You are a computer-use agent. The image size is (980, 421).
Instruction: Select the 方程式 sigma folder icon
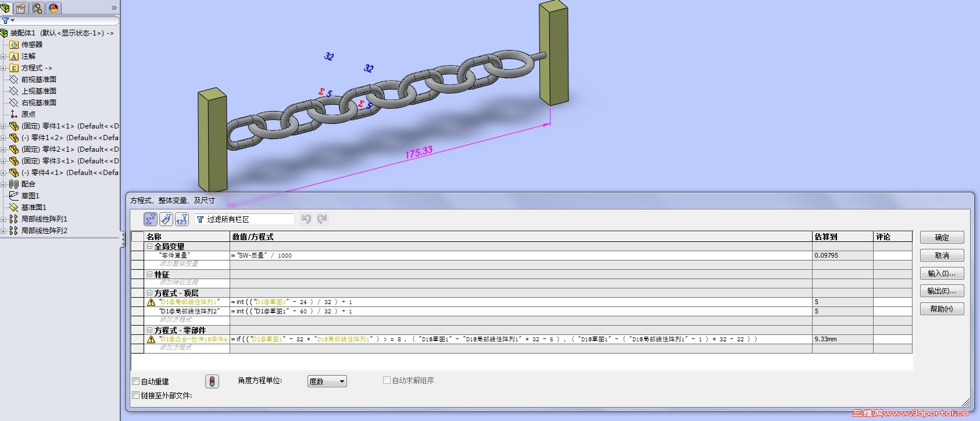[x=15, y=68]
